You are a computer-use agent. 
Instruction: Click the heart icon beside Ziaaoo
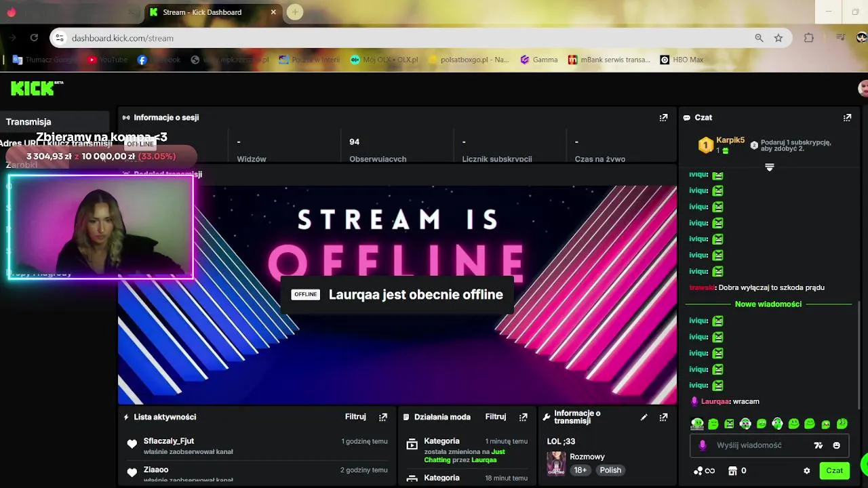pos(132,472)
